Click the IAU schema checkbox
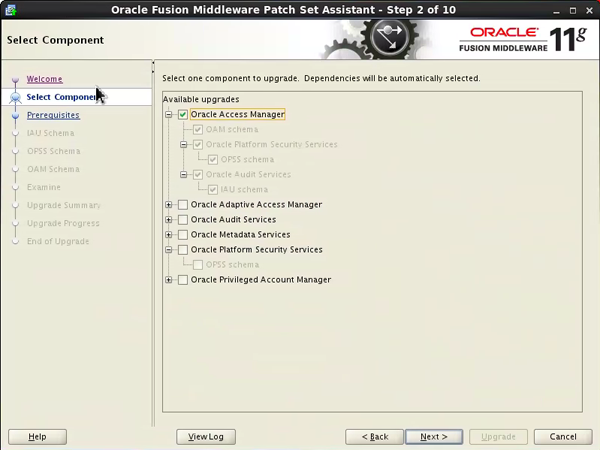 (213, 189)
